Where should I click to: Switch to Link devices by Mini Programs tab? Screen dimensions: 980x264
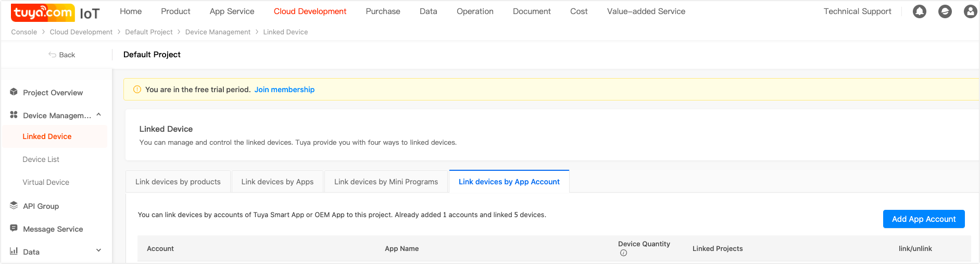click(386, 182)
